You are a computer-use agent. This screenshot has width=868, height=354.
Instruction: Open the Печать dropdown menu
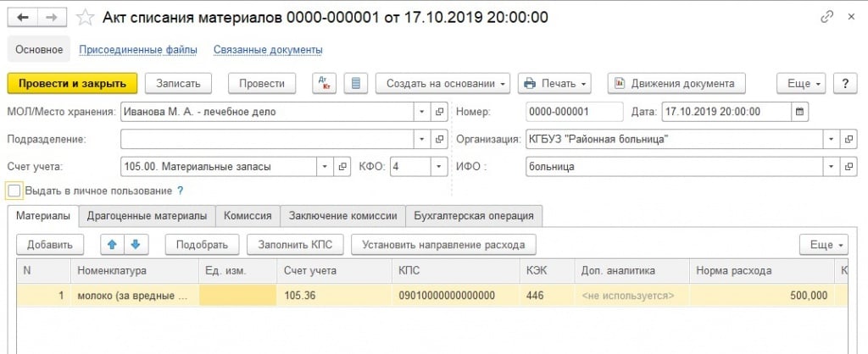(554, 83)
